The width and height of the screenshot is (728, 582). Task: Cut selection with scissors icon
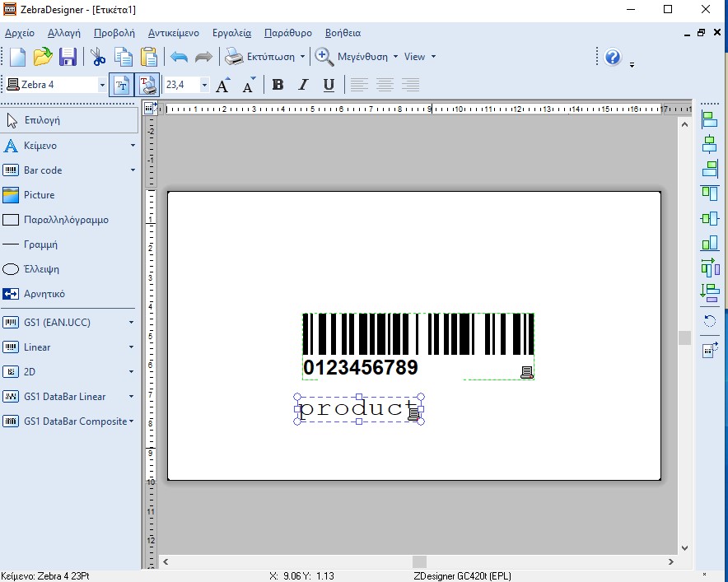coord(97,57)
